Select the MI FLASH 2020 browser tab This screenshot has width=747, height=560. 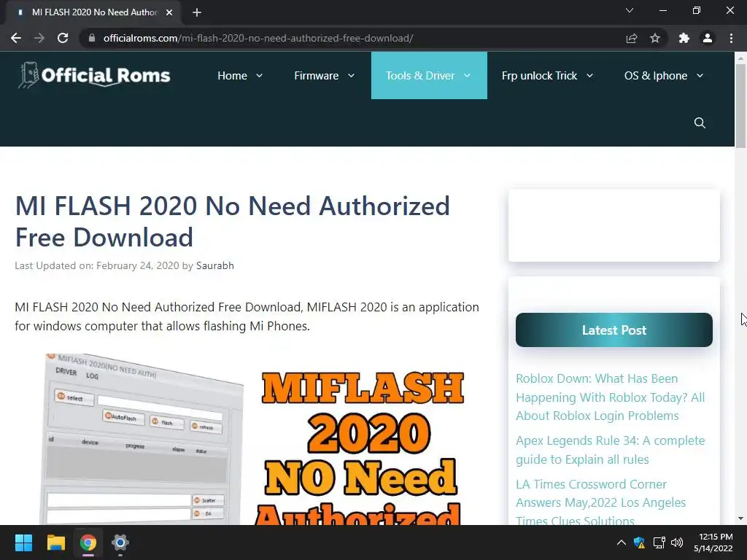click(x=94, y=12)
